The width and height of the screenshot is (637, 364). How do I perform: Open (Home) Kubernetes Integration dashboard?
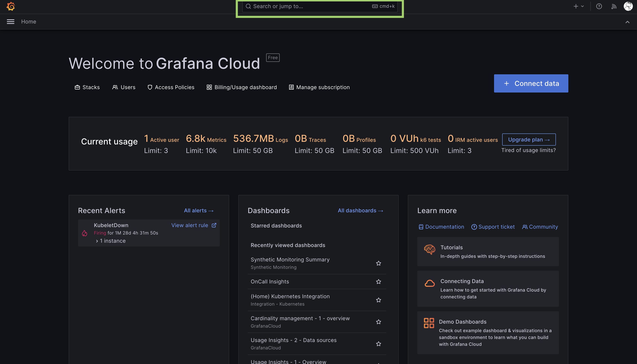pos(290,296)
